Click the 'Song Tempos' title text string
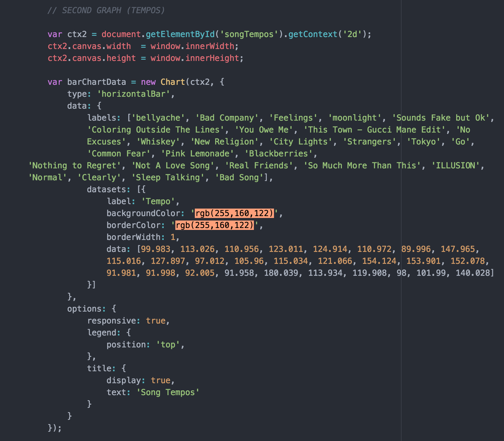504x441 pixels. (x=168, y=392)
